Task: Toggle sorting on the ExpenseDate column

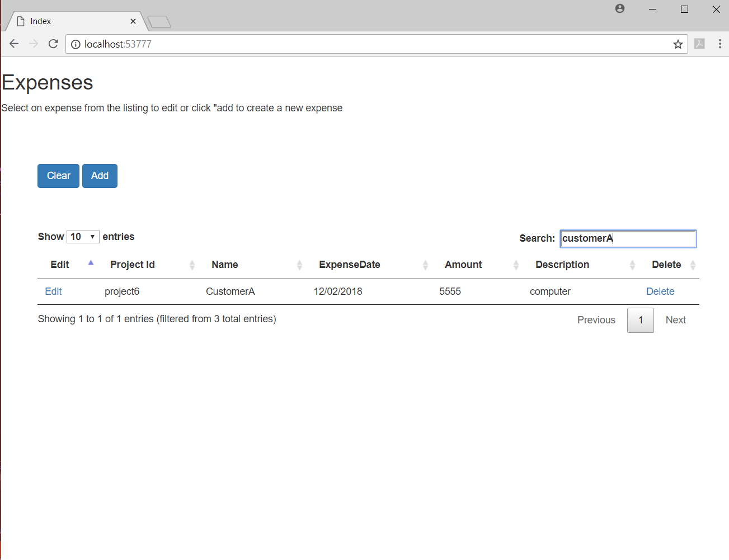Action: (426, 265)
